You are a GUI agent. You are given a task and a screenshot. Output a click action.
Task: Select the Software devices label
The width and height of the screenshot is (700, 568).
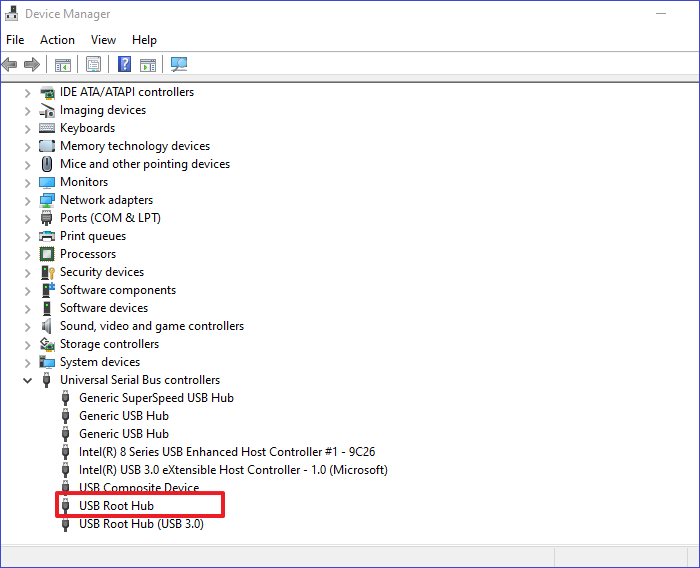[x=104, y=308]
